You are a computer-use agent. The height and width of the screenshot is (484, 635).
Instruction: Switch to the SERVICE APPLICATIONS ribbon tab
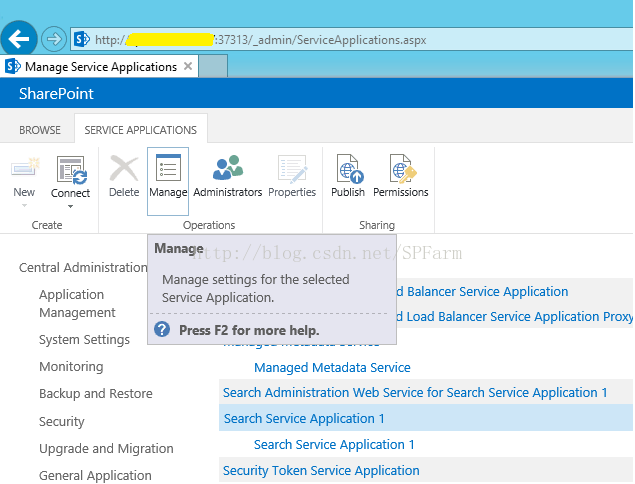pyautogui.click(x=141, y=130)
